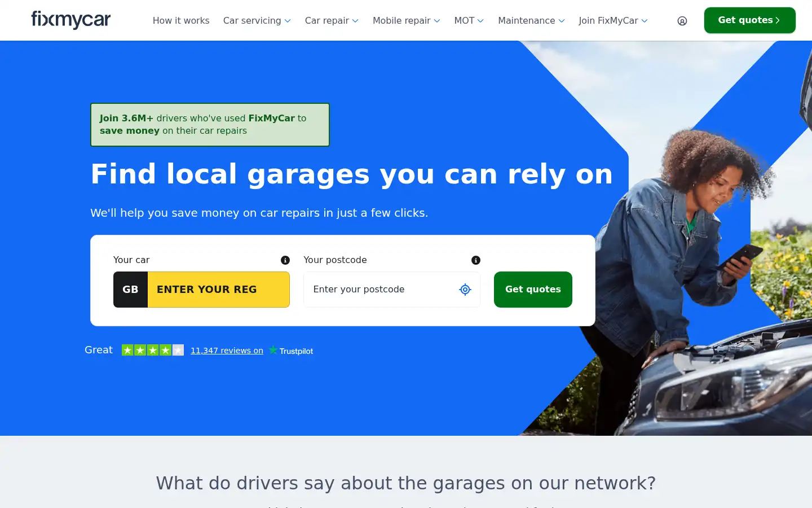Click Get quotes button in header

(750, 20)
